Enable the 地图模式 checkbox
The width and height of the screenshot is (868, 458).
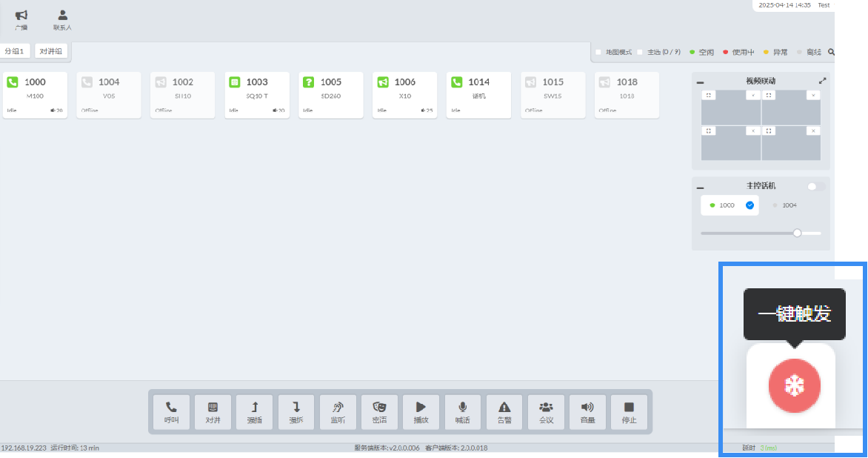point(598,52)
